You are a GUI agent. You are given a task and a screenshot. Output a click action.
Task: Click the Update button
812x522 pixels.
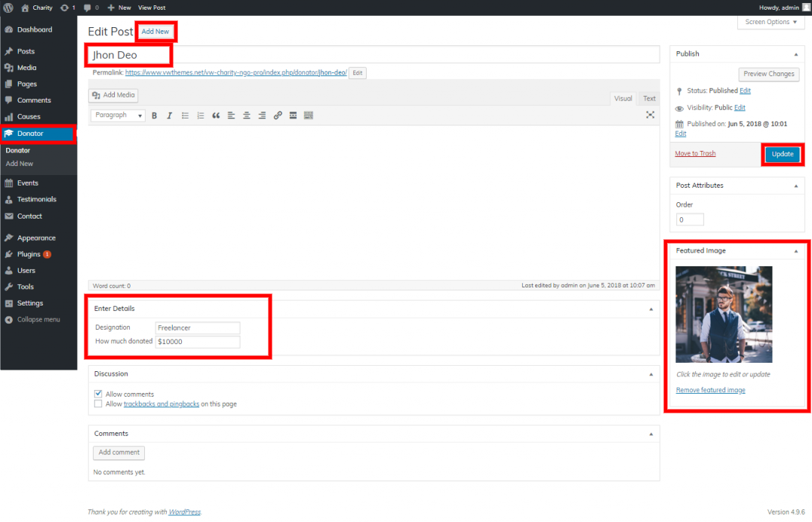click(x=783, y=154)
